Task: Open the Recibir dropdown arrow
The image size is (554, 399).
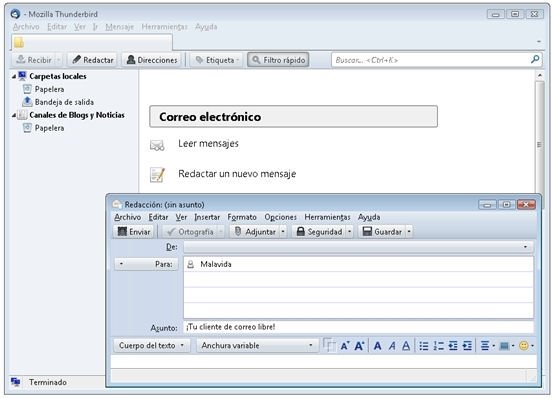Action: pos(59,60)
